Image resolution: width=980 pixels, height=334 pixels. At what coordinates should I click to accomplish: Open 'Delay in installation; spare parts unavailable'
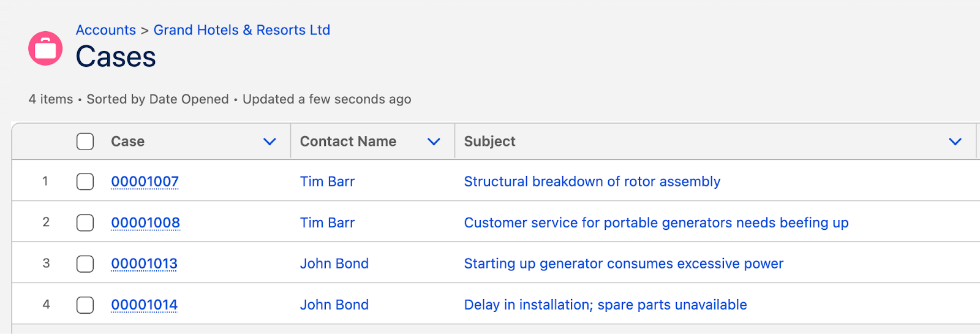[x=605, y=305]
